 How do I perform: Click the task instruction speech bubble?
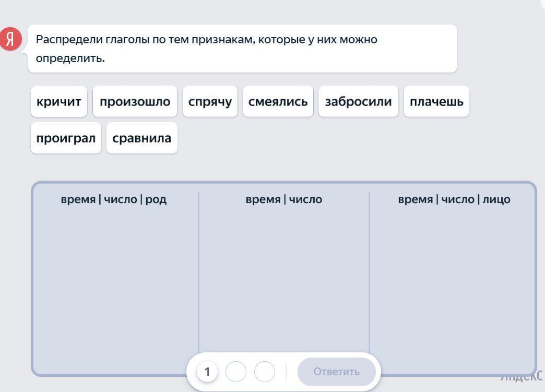242,49
